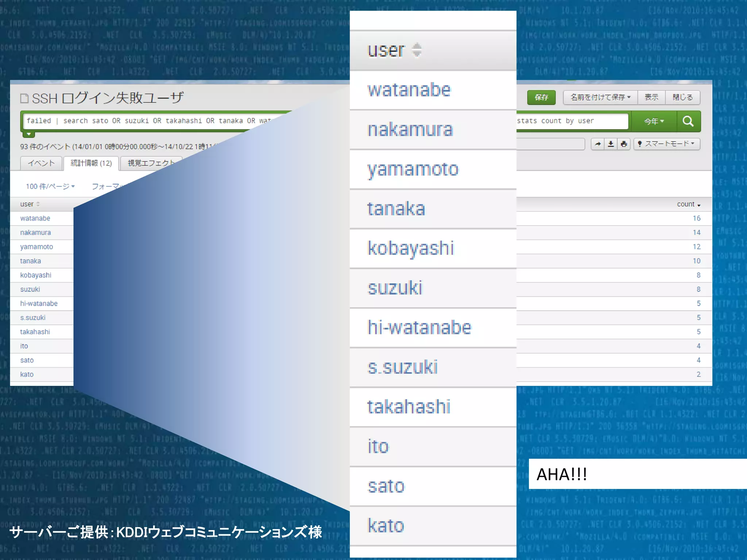Image resolution: width=747 pixels, height=560 pixels.
Task: Click watanabe in the small results table
Action: (x=35, y=218)
